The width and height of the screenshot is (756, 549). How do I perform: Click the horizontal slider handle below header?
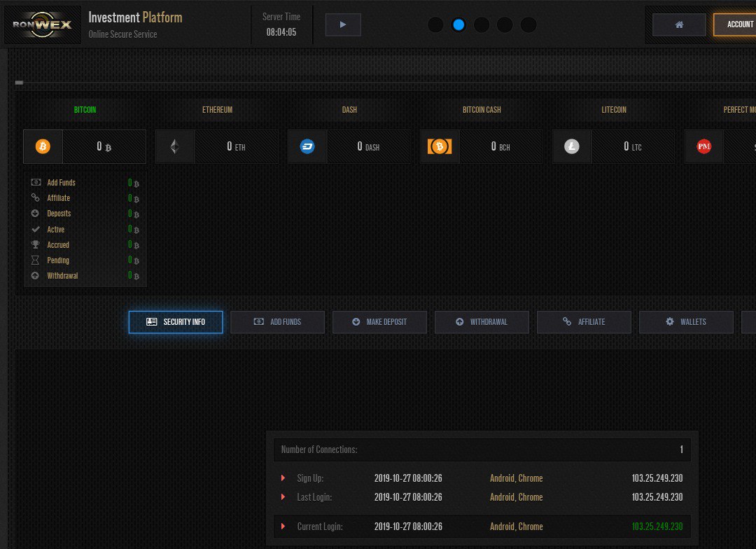tap(19, 83)
